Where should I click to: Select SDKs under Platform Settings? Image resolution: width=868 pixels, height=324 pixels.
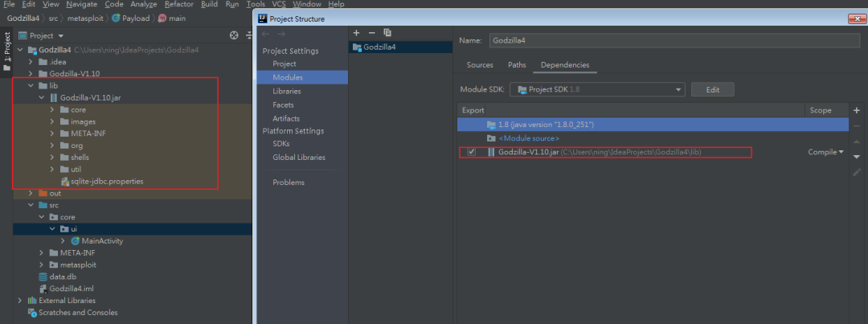tap(280, 143)
